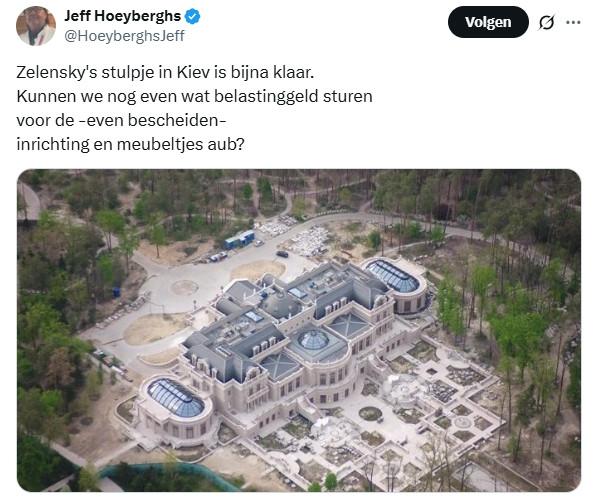Click the circular roundabout in the driveway
The image size is (596, 503).
click(x=184, y=287)
